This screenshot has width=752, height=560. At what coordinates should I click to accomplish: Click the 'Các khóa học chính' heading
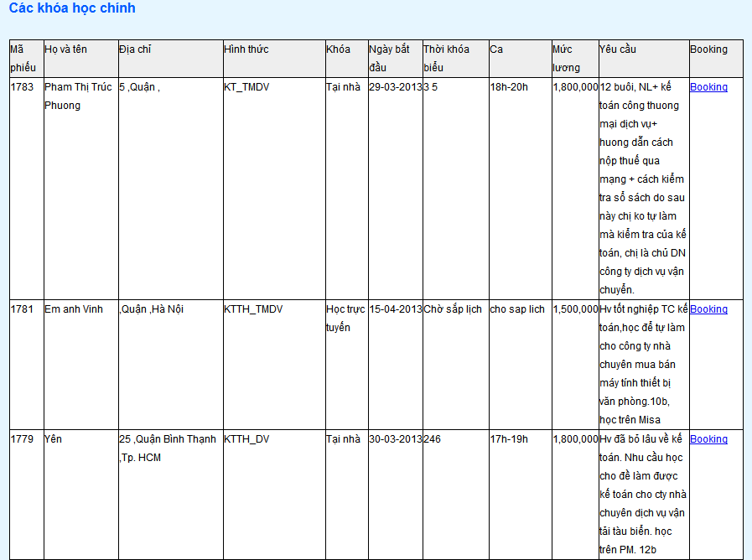click(x=72, y=8)
